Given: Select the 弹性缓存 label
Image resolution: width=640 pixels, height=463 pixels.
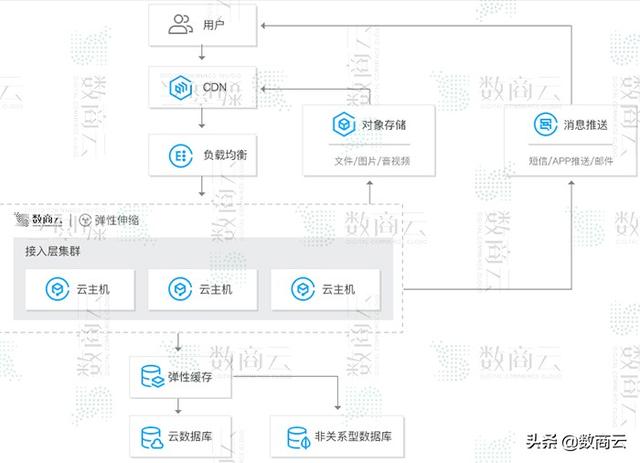Looking at the screenshot, I should [x=190, y=377].
